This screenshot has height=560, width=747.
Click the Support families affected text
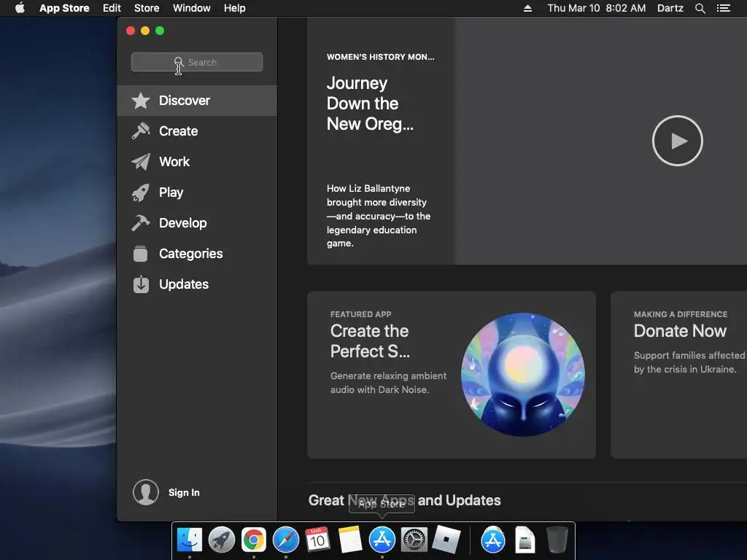click(x=689, y=362)
